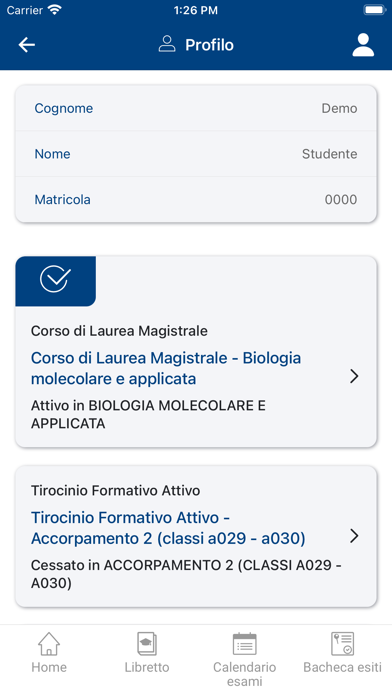392x696 pixels.
Task: Switch to the Calendario esami tab
Action: point(245,659)
